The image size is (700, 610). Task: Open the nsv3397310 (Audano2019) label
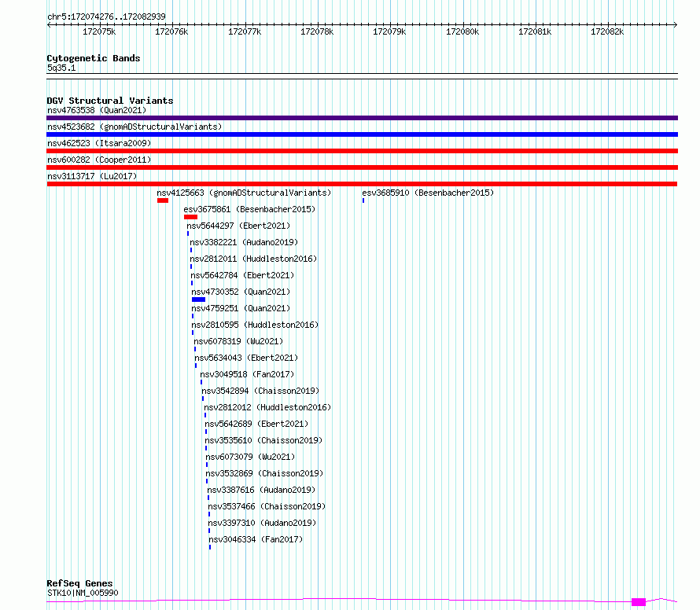pos(263,523)
